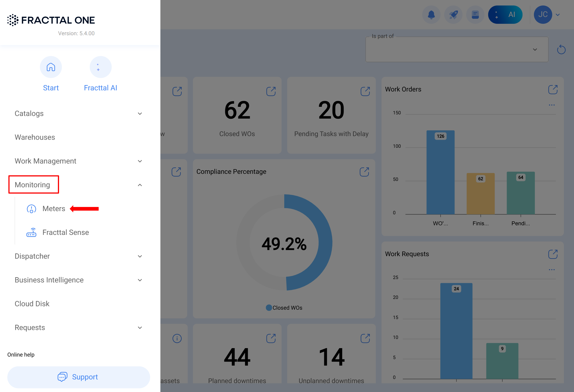Click the rocket icon in header
Viewport: 574px width, 392px height.
point(453,15)
